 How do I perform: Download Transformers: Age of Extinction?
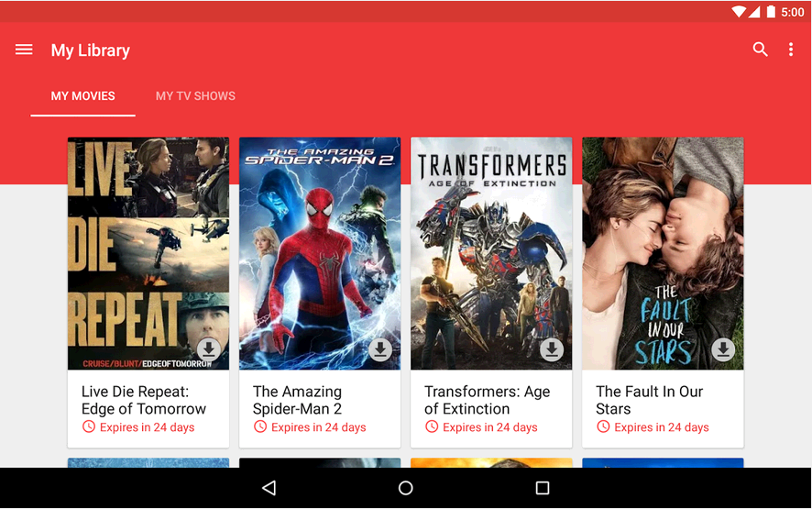(x=552, y=349)
